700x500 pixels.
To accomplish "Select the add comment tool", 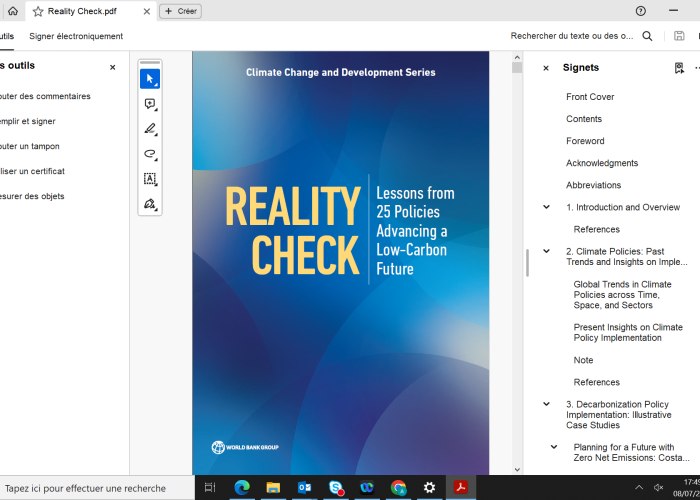I will click(150, 104).
